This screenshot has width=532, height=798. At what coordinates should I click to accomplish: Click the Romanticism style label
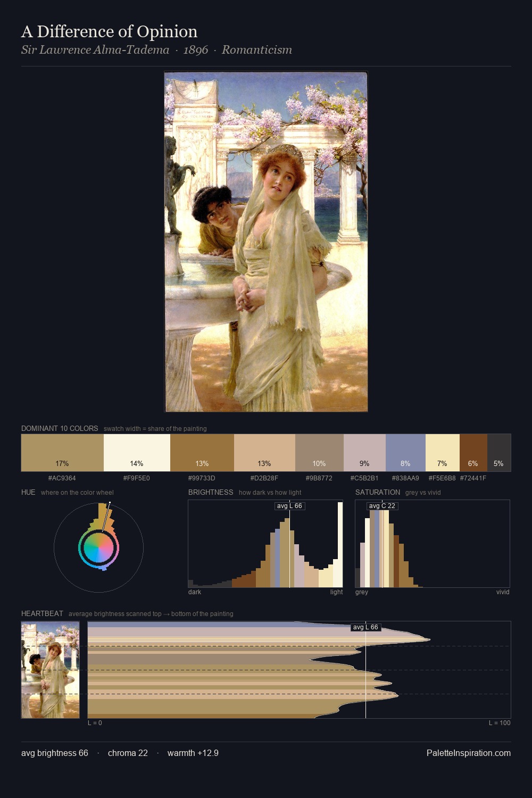click(257, 50)
